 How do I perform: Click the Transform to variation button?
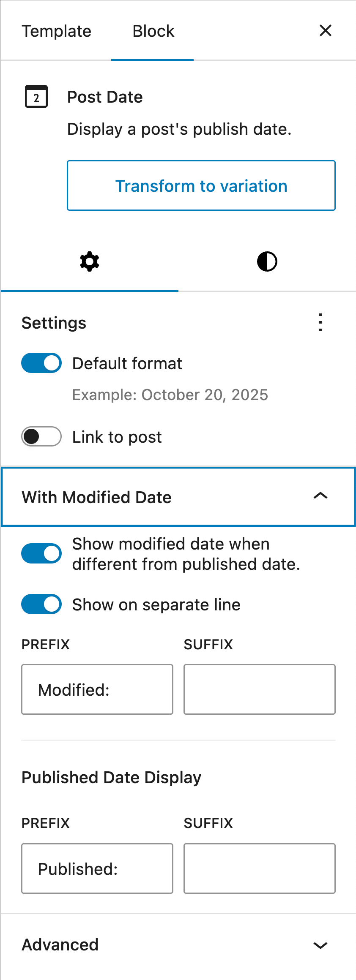point(201,185)
